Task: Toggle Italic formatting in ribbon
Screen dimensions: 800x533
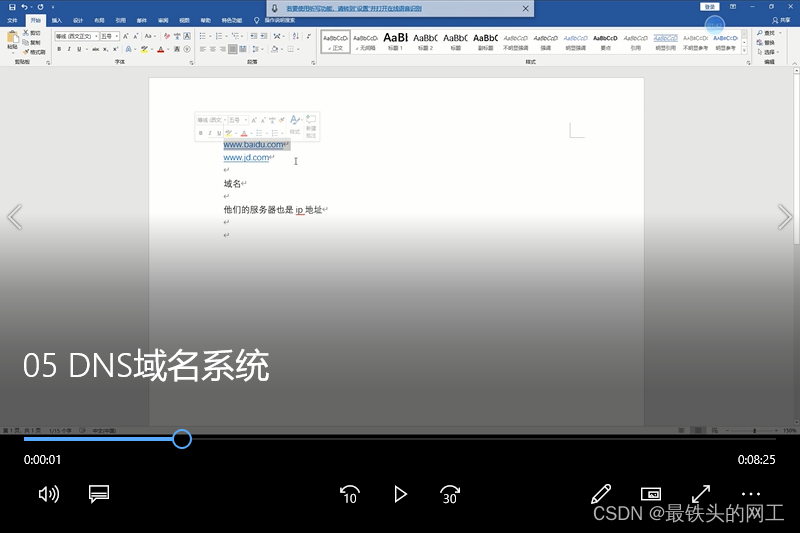Action: (x=69, y=49)
